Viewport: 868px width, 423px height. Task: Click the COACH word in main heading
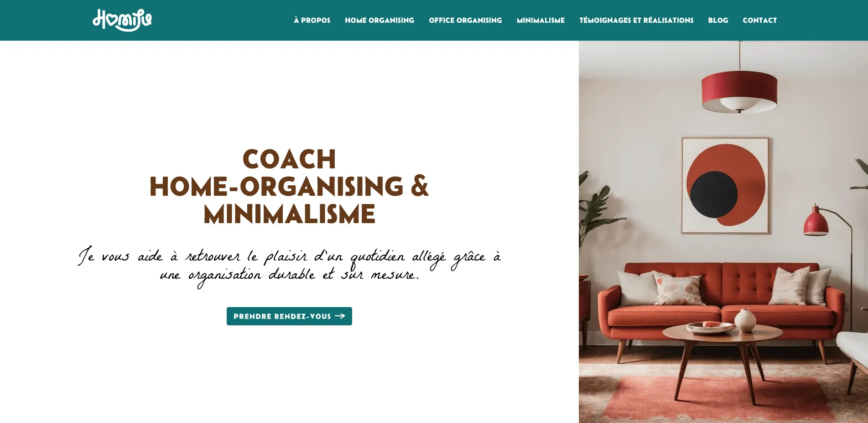click(x=289, y=159)
